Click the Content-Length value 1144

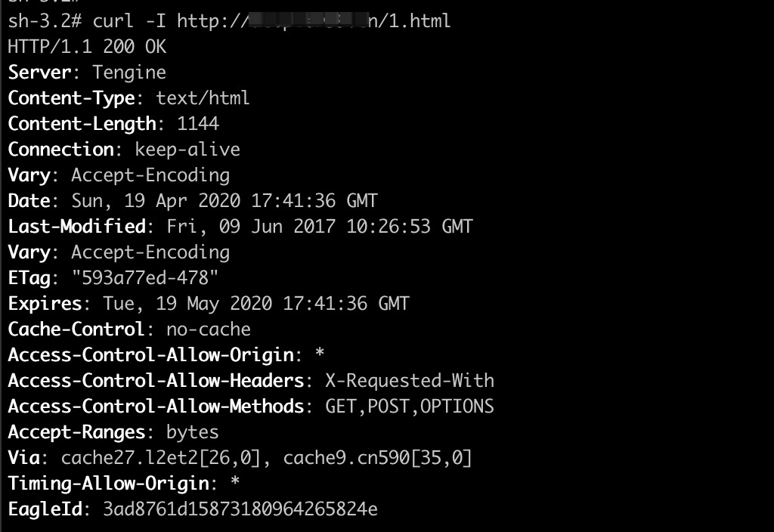tap(198, 124)
